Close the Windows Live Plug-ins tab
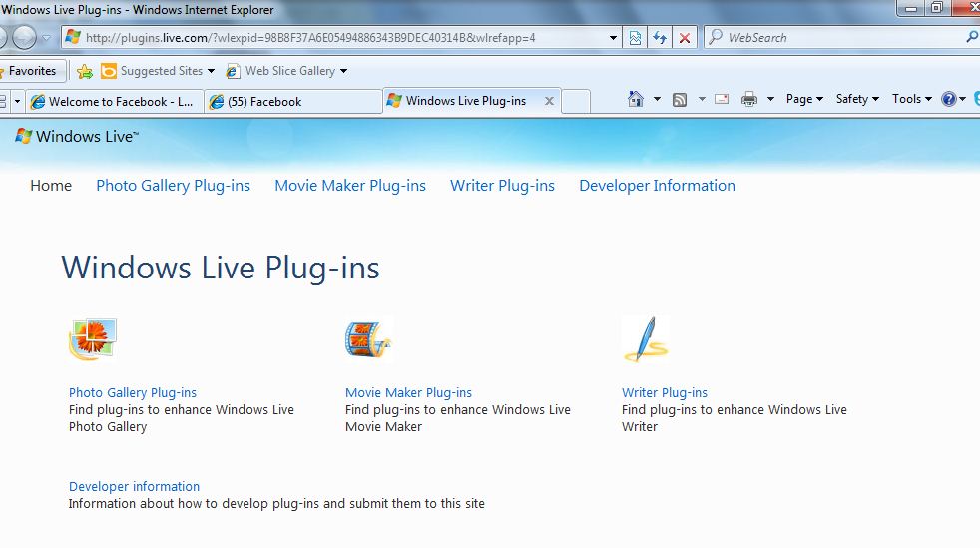The width and height of the screenshot is (980, 548). pos(549,101)
